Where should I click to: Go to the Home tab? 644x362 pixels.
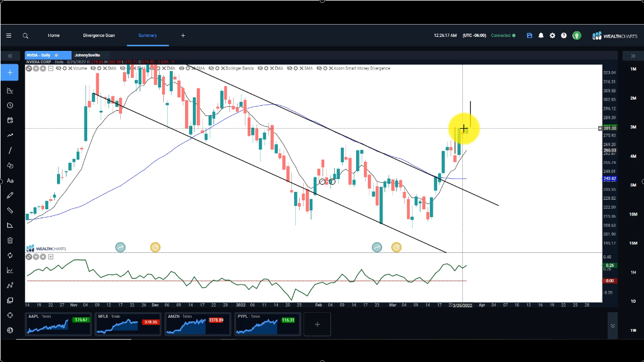pyautogui.click(x=54, y=36)
